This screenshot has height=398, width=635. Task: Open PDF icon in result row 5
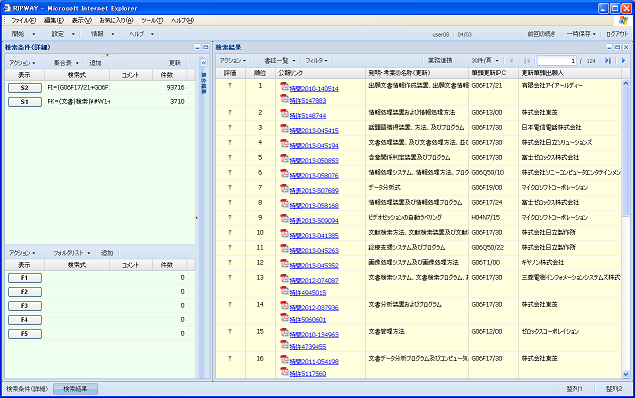(284, 158)
